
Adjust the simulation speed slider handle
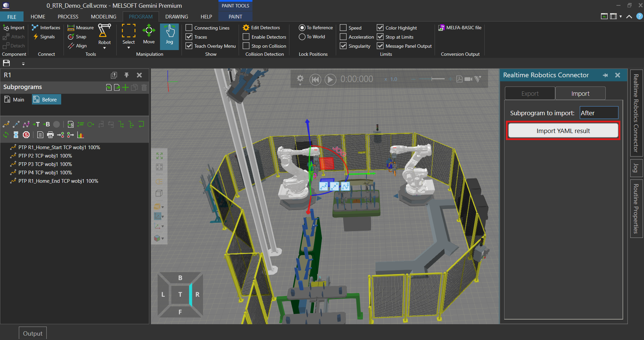coord(432,79)
